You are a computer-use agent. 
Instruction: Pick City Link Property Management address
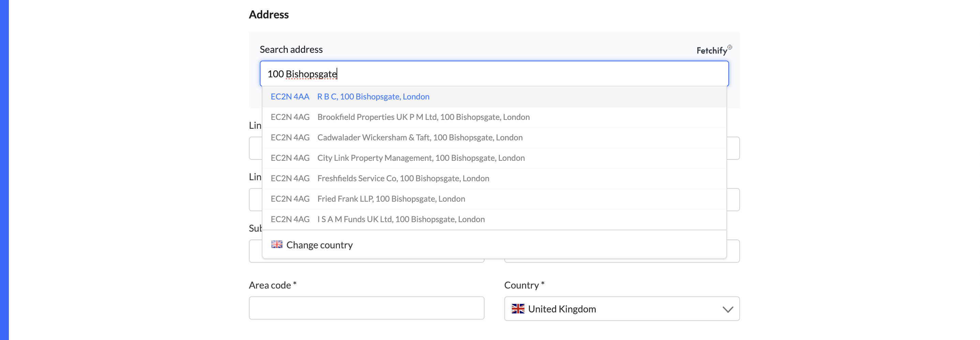(494, 158)
